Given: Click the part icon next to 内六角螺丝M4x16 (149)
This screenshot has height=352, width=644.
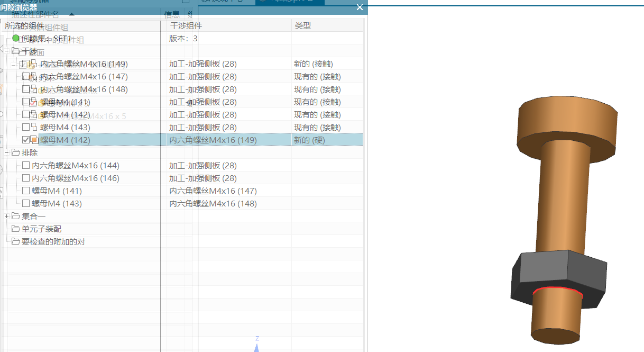Looking at the screenshot, I should click(x=33, y=64).
